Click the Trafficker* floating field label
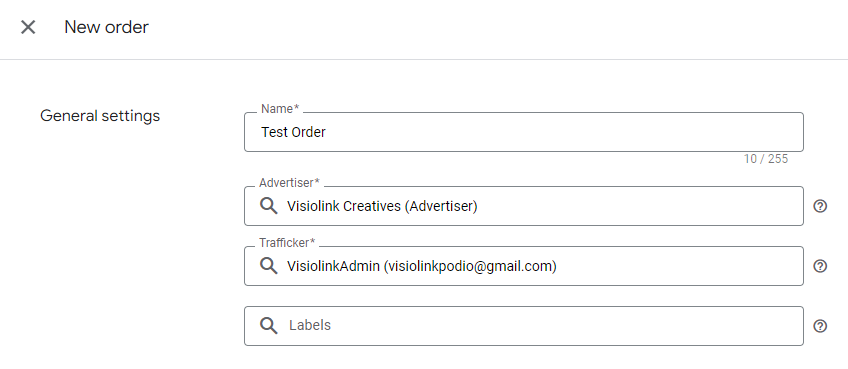This screenshot has width=848, height=369. point(287,243)
